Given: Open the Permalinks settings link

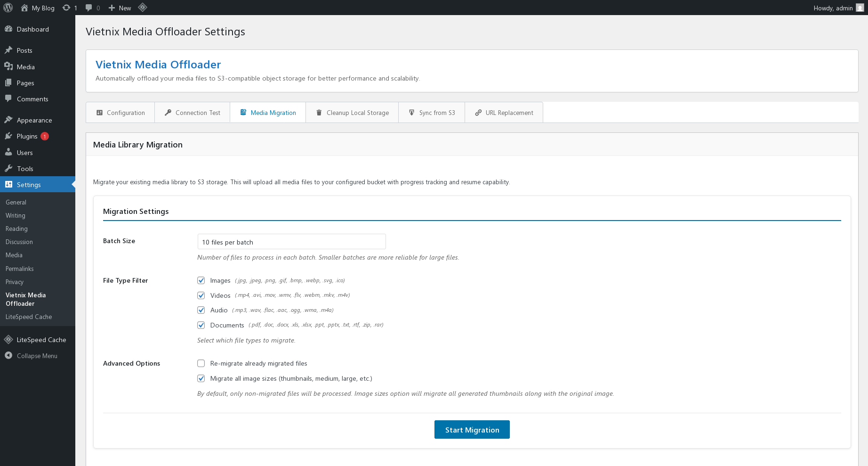Looking at the screenshot, I should click(x=20, y=269).
